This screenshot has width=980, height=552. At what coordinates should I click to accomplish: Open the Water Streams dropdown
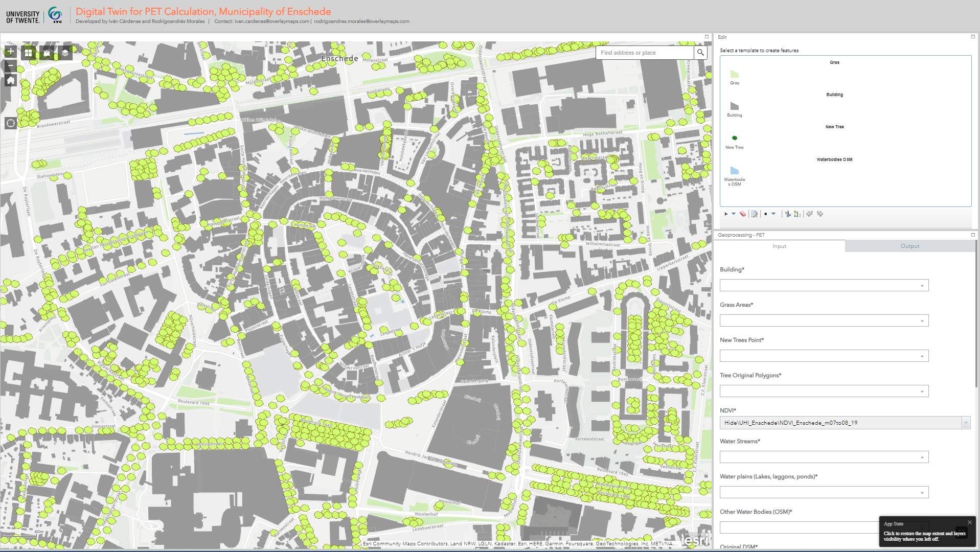point(922,456)
